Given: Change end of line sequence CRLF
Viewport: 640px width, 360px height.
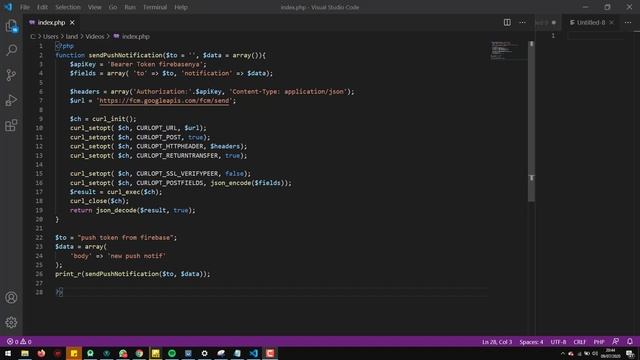Looking at the screenshot, I should (580, 342).
